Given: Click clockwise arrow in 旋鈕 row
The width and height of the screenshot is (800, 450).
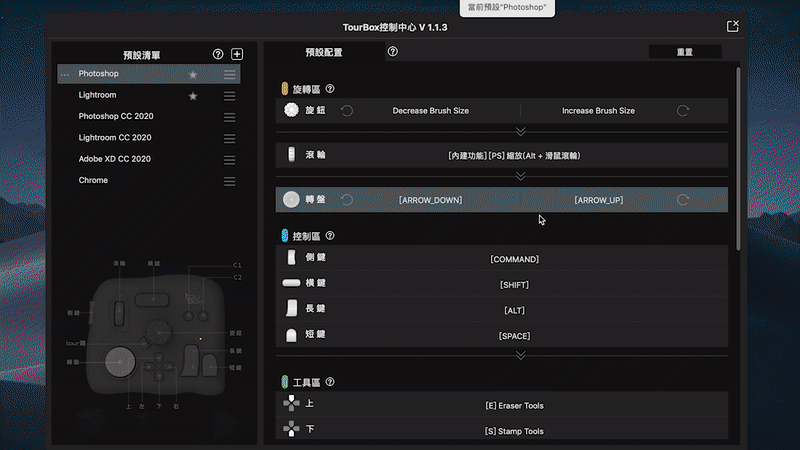Looking at the screenshot, I should (x=683, y=111).
